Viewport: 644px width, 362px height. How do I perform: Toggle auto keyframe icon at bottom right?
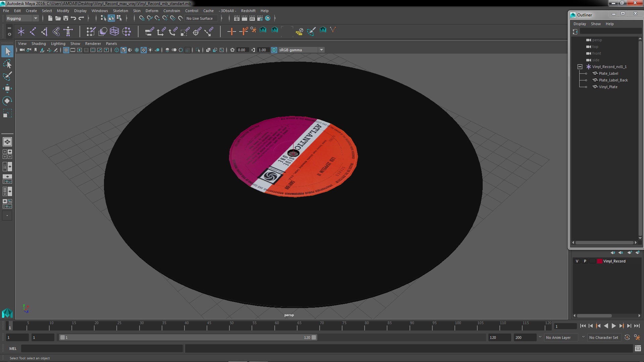click(627, 338)
